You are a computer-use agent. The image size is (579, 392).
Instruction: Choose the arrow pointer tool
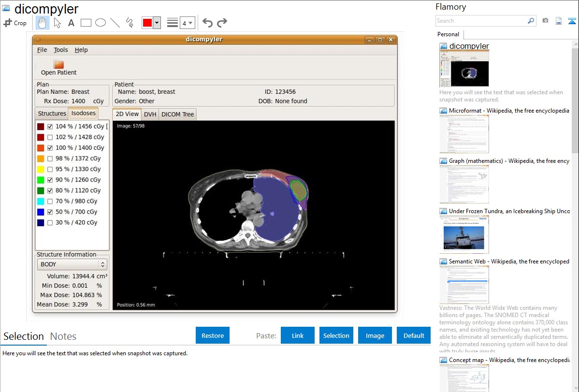(57, 23)
